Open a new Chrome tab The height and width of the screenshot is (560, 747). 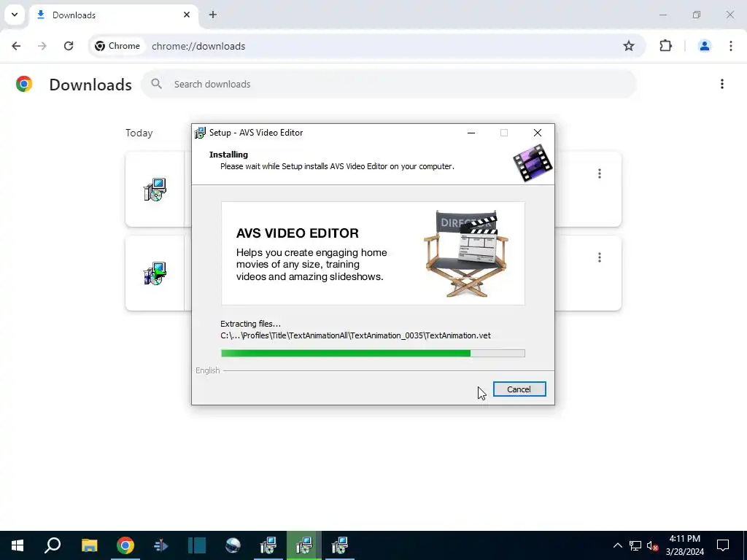[x=213, y=15]
